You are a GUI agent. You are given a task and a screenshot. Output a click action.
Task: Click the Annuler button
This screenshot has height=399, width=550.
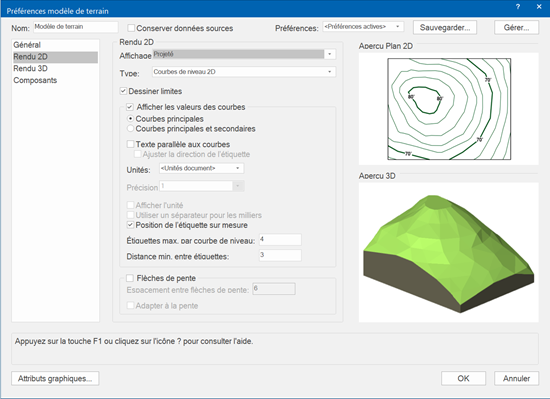[516, 379]
